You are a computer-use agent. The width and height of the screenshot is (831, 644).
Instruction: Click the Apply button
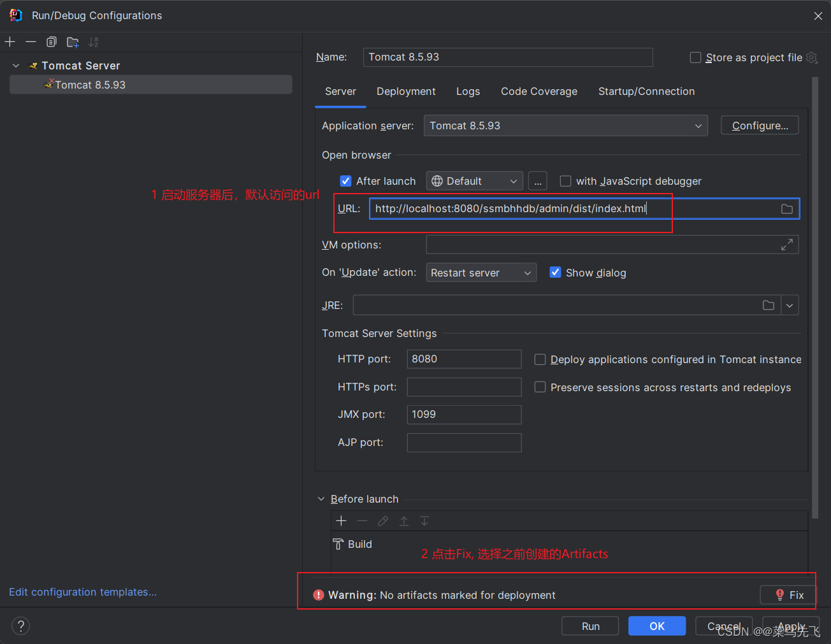pos(791,626)
